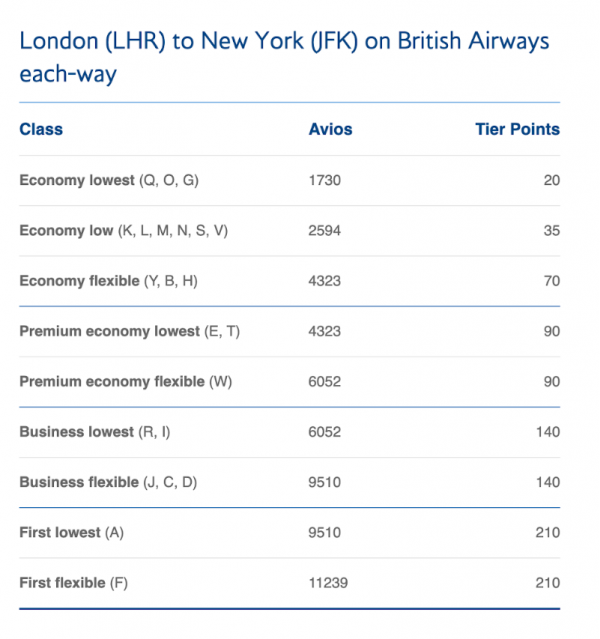The height and width of the screenshot is (639, 600).
Task: Select the 11239 Avios value
Action: tap(329, 583)
